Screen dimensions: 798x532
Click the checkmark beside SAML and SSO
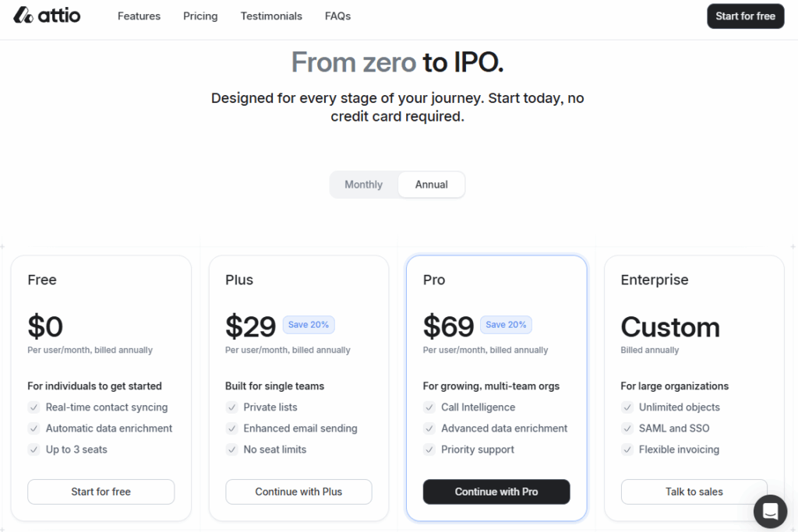[627, 428]
